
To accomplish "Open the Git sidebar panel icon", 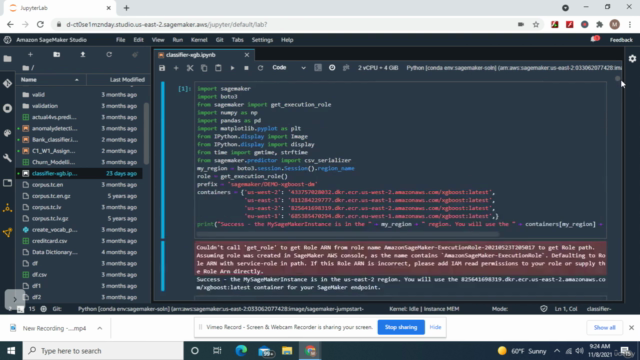I will pos(7,83).
